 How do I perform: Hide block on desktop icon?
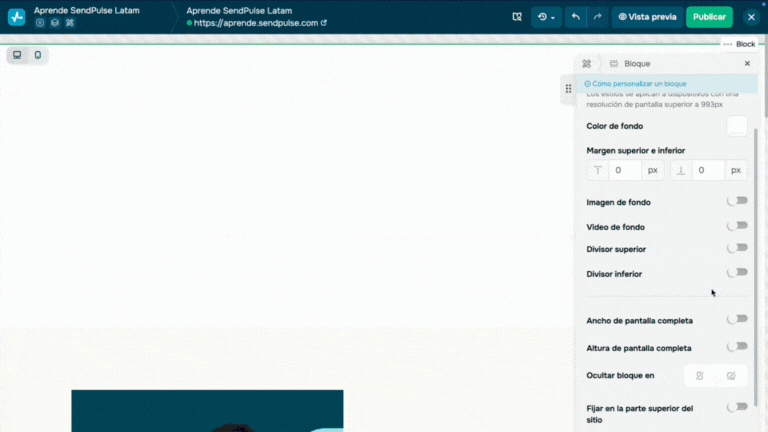click(x=731, y=375)
